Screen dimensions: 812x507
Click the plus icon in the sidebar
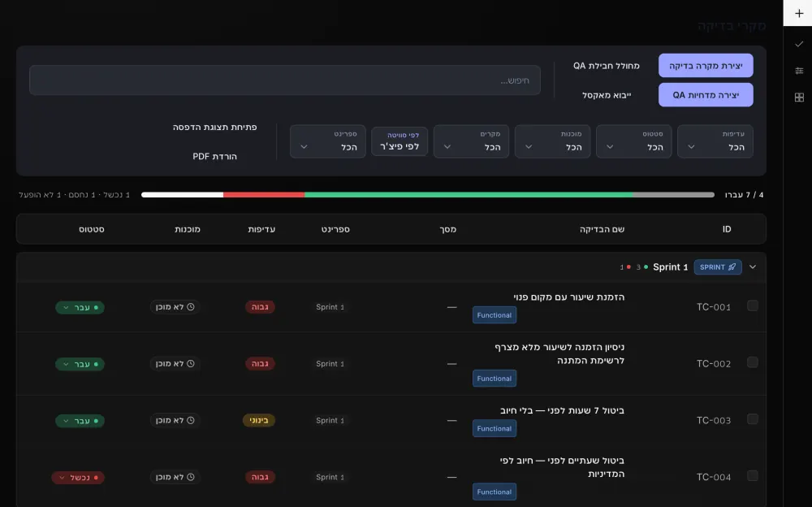pos(798,13)
